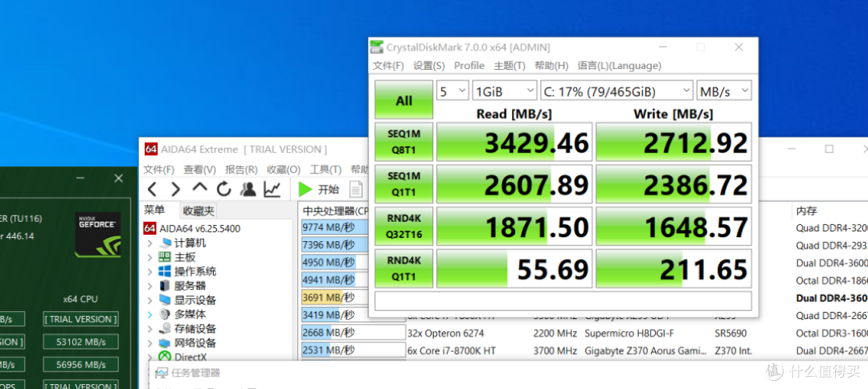Open AIDA64 查看(V) menu
Image resolution: width=868 pixels, height=389 pixels.
point(200,170)
